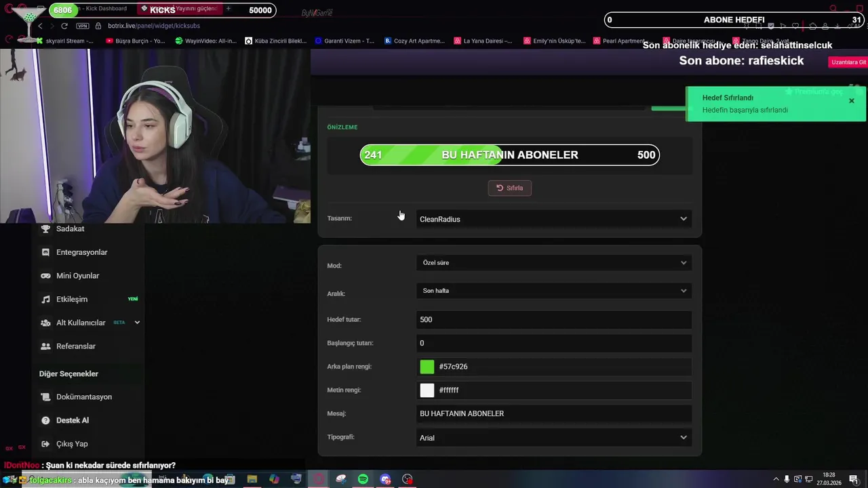The width and height of the screenshot is (868, 488).
Task: Click the Çıkış Yap logout icon
Action: point(45,444)
